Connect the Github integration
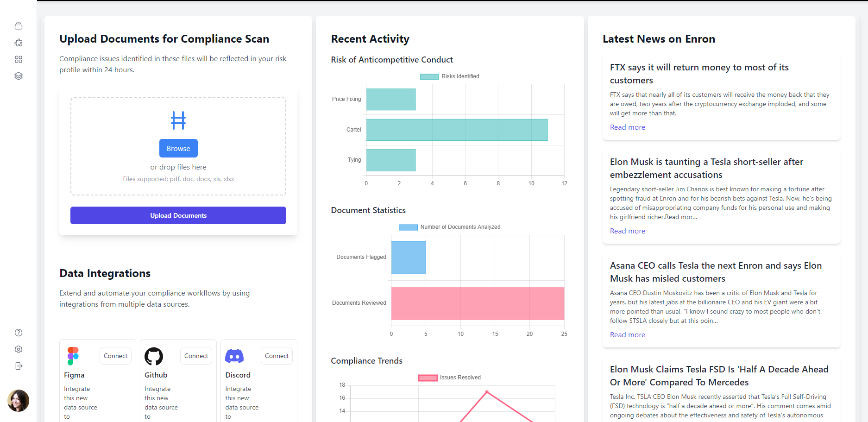 click(x=196, y=356)
